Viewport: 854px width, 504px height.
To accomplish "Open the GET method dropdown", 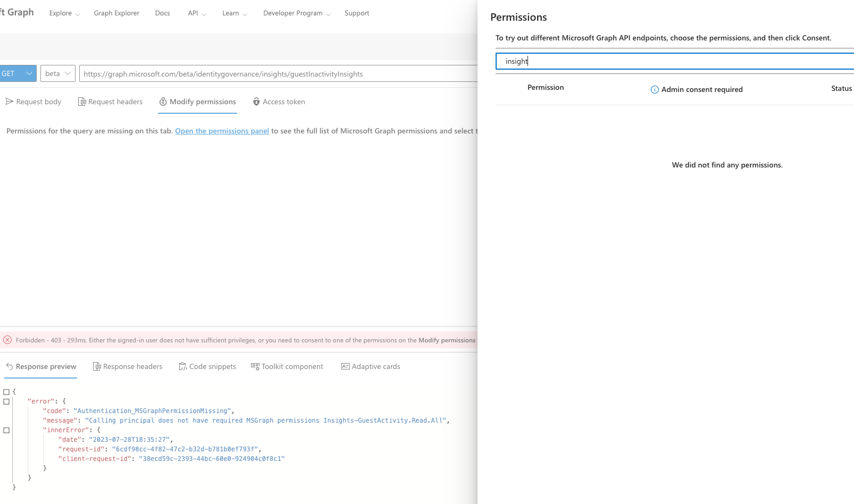I will pyautogui.click(x=29, y=73).
